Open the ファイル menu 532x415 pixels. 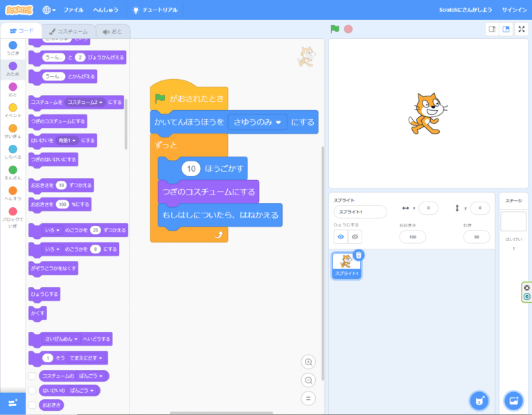pos(73,10)
